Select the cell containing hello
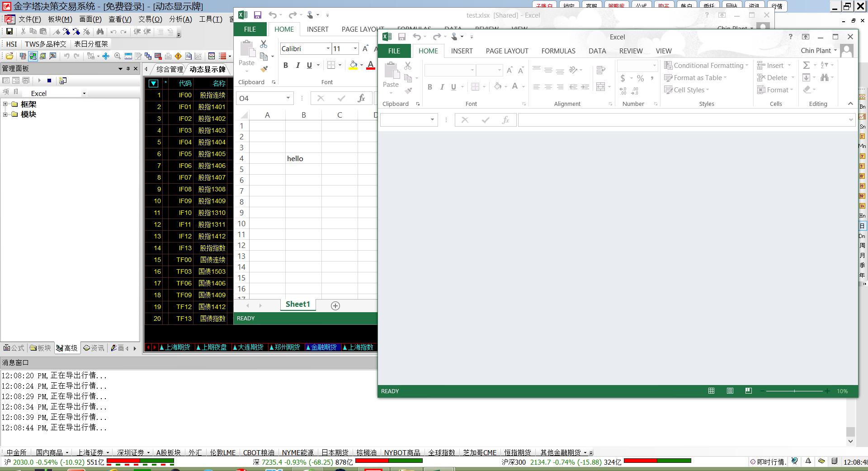Viewport: 868px width, 471px height. [303, 158]
